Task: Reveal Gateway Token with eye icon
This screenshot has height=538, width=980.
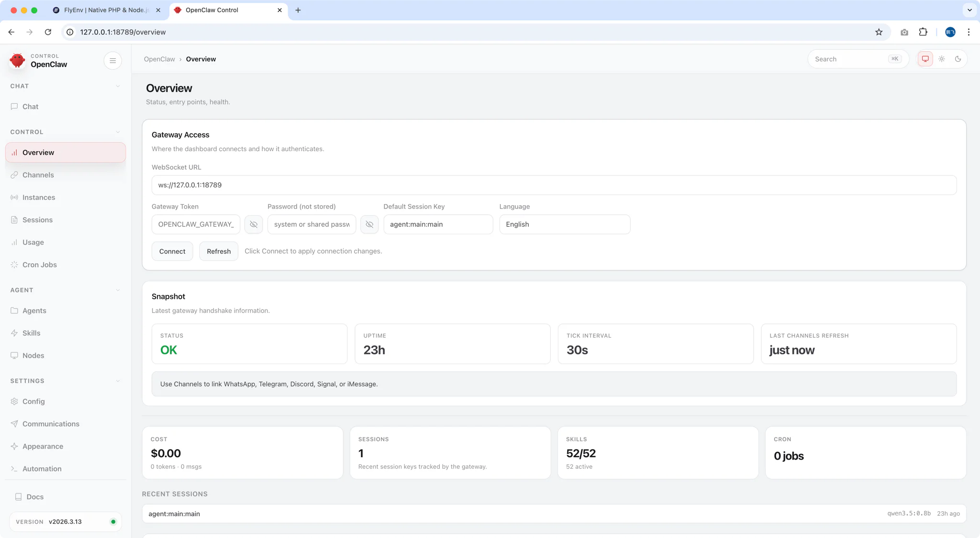Action: tap(254, 224)
